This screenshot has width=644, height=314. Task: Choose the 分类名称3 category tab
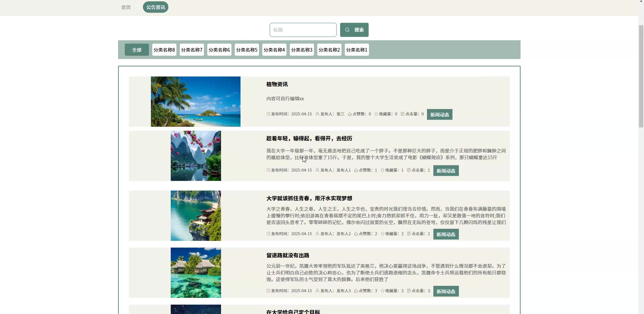pos(302,50)
